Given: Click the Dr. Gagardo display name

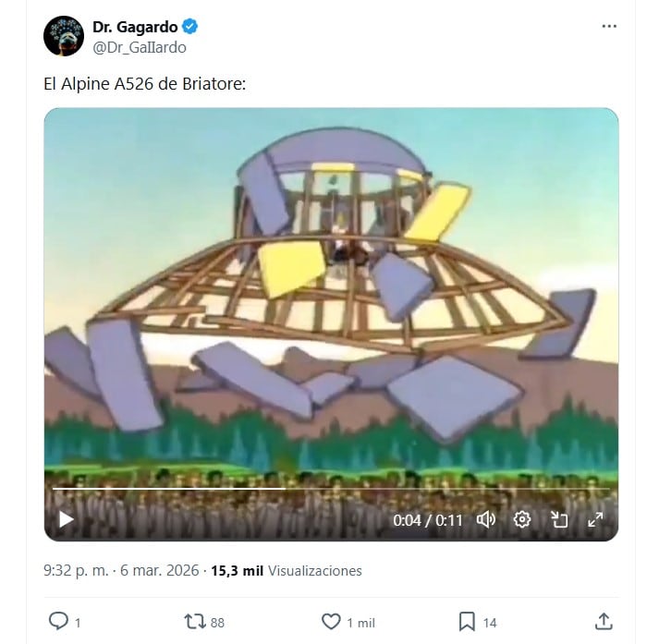Looking at the screenshot, I should [135, 27].
